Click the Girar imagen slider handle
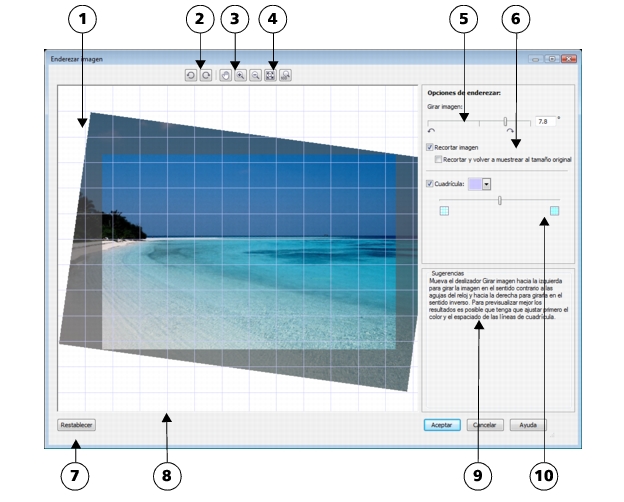 506,120
